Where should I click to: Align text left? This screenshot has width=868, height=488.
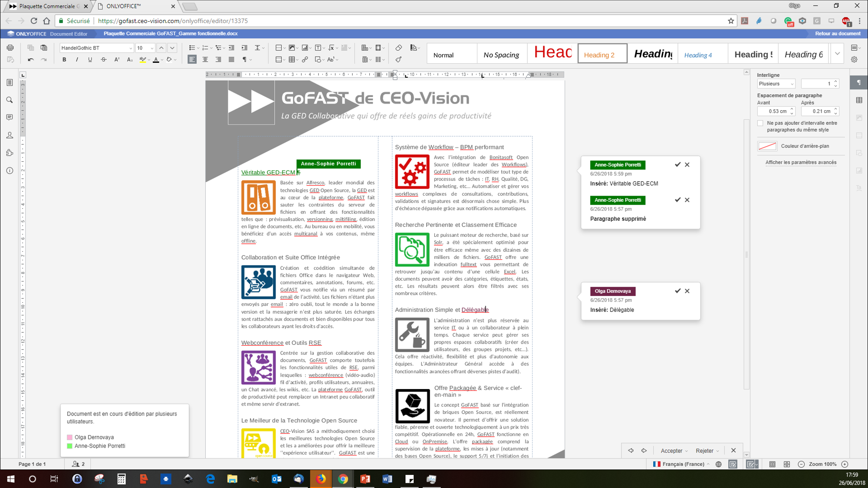click(x=192, y=59)
